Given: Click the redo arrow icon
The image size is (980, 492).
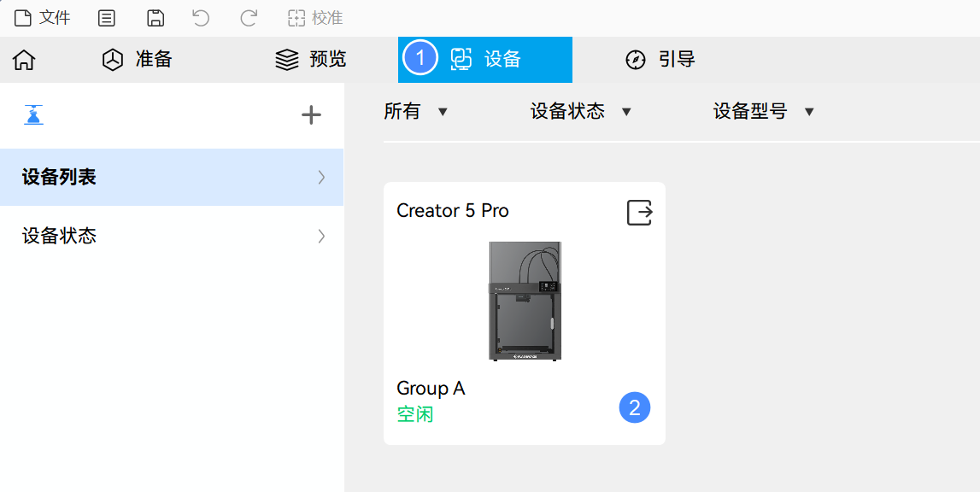Looking at the screenshot, I should 249,18.
